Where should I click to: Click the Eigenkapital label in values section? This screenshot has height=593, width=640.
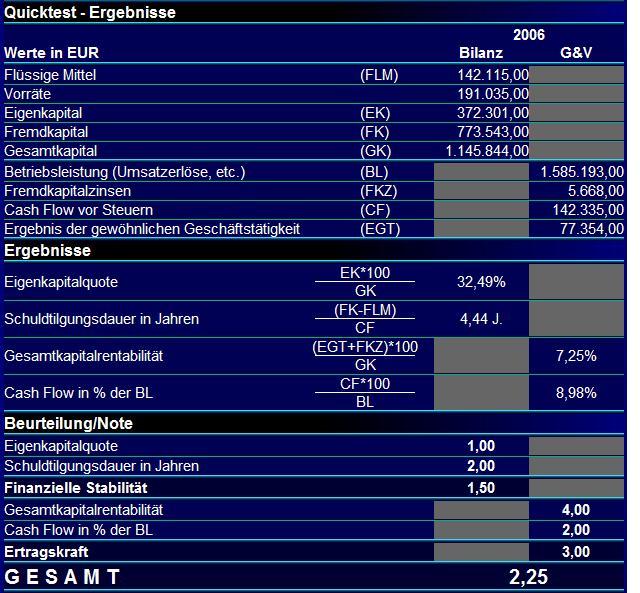[43, 113]
